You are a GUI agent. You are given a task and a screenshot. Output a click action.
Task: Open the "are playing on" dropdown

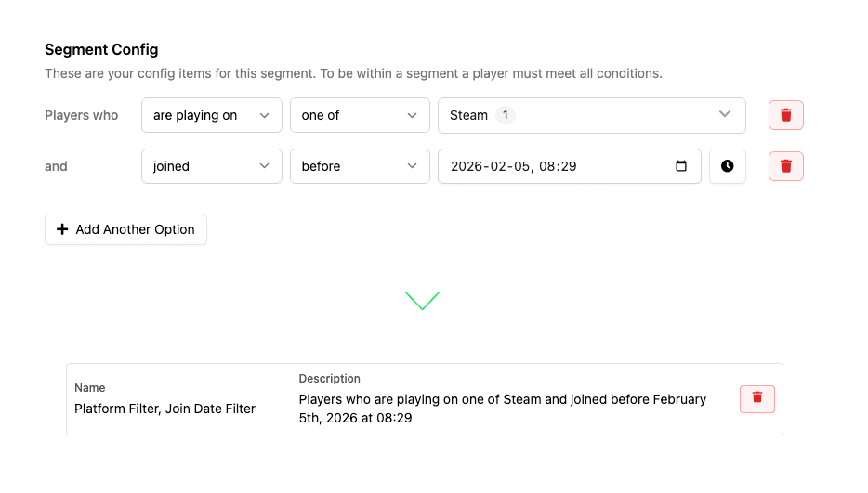pyautogui.click(x=211, y=115)
